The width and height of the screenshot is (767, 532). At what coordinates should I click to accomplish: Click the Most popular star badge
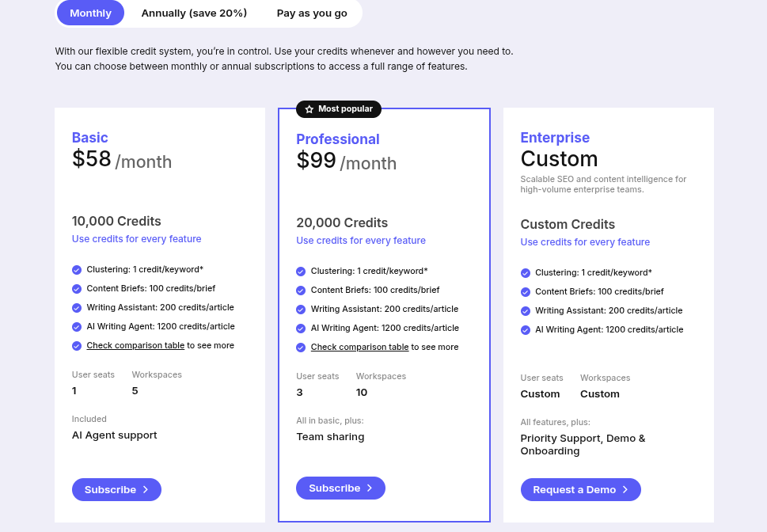pyautogui.click(x=339, y=108)
